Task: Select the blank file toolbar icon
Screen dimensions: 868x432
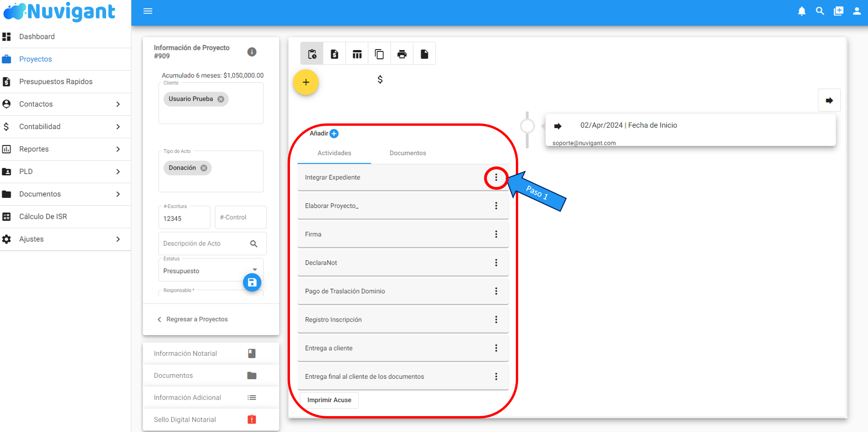Action: [424, 54]
